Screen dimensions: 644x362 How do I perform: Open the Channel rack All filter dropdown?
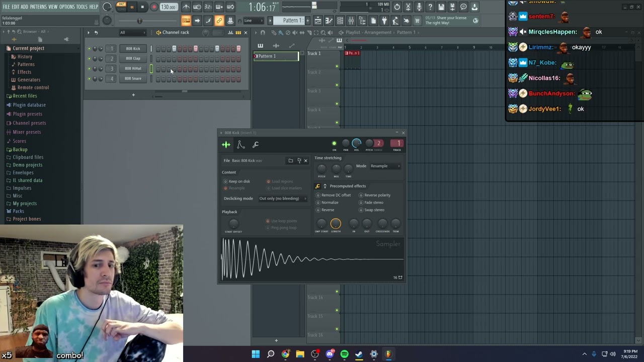tap(133, 33)
